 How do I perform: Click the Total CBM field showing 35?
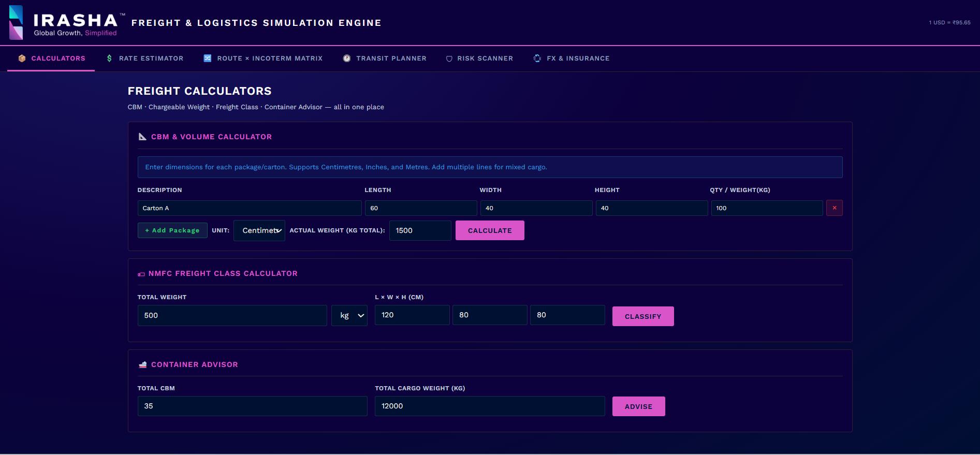pyautogui.click(x=252, y=406)
